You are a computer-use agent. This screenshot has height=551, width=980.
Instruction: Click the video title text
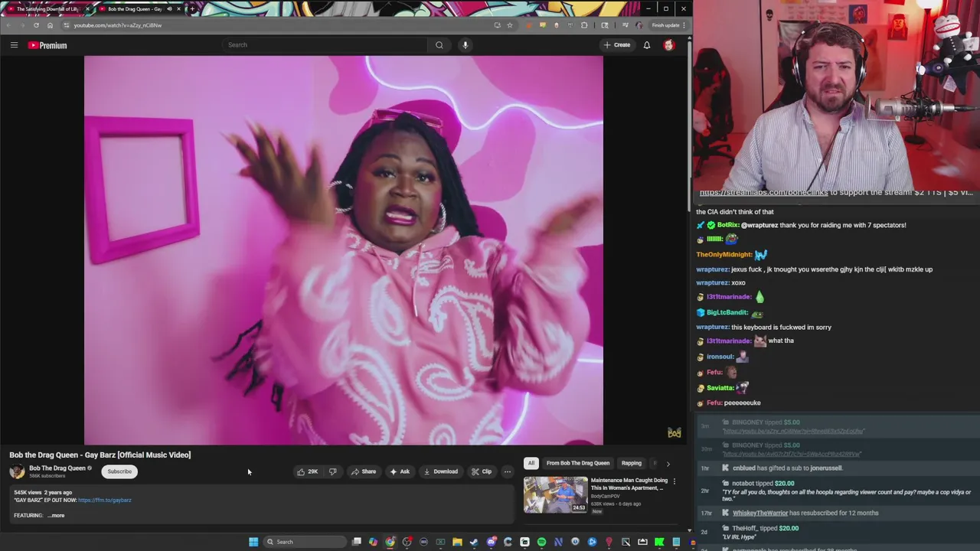click(x=100, y=455)
